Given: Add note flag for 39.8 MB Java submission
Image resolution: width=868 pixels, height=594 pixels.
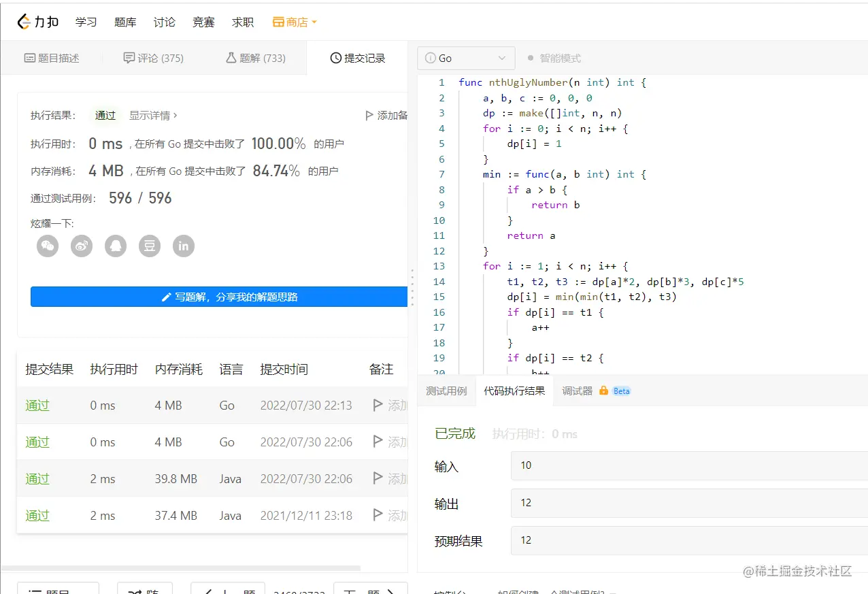Looking at the screenshot, I should pyautogui.click(x=378, y=479).
